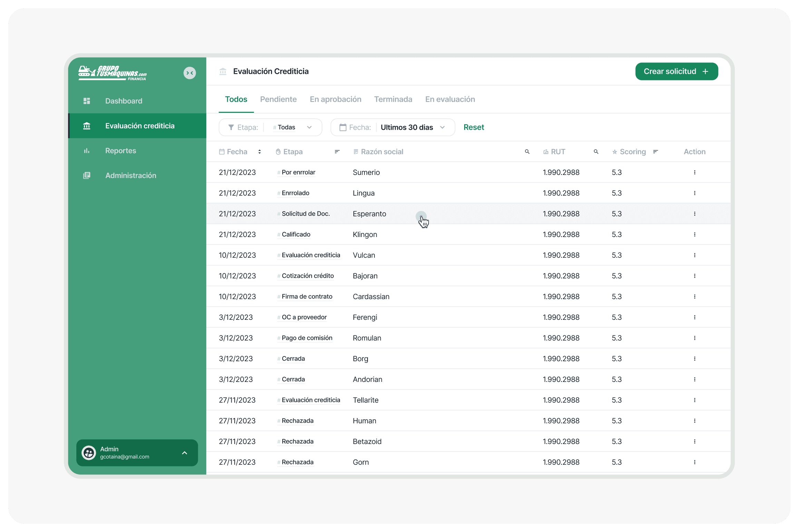
Task: Open action menu for Klingon row
Action: 694,234
